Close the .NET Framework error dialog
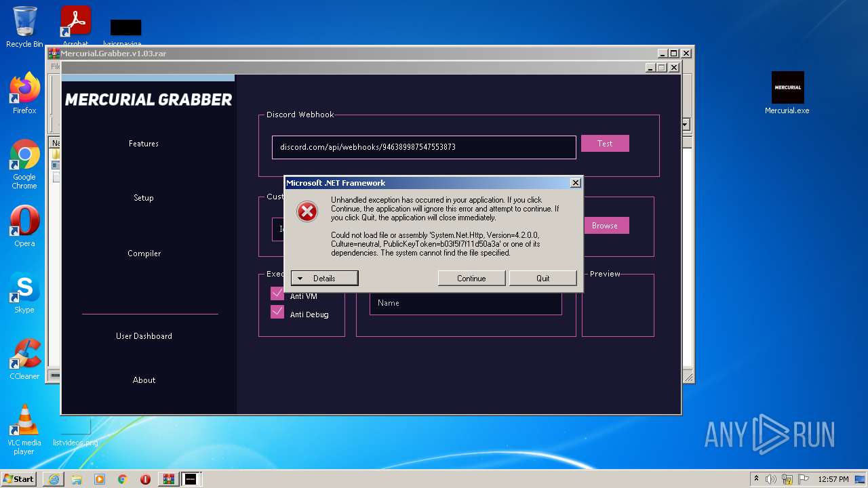This screenshot has height=488, width=868. [576, 183]
